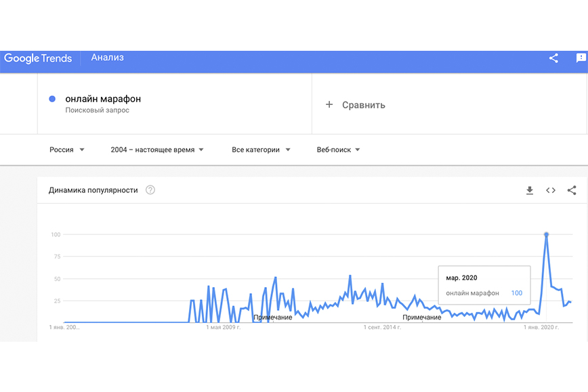588x392 pixels.
Task: Click the мар. 2020 tooltip date
Action: click(x=461, y=278)
